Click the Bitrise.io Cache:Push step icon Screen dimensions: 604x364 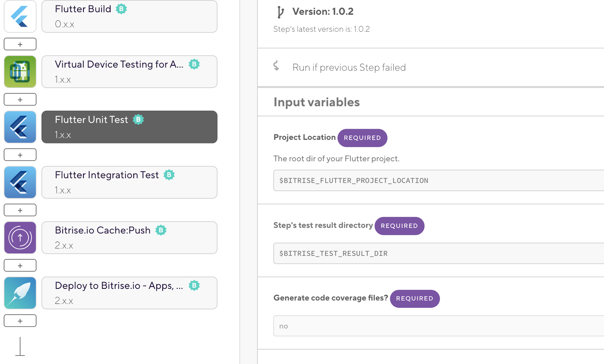coord(20,238)
